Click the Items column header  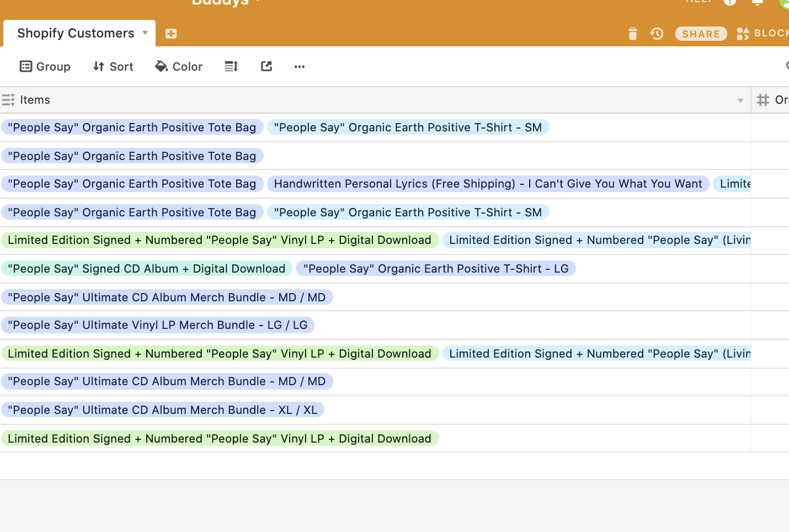pos(375,100)
